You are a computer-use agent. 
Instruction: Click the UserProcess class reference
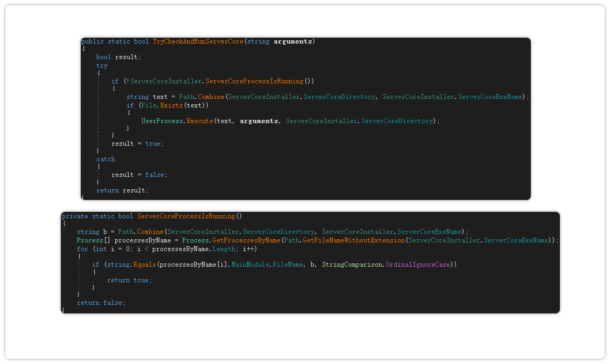coord(162,121)
